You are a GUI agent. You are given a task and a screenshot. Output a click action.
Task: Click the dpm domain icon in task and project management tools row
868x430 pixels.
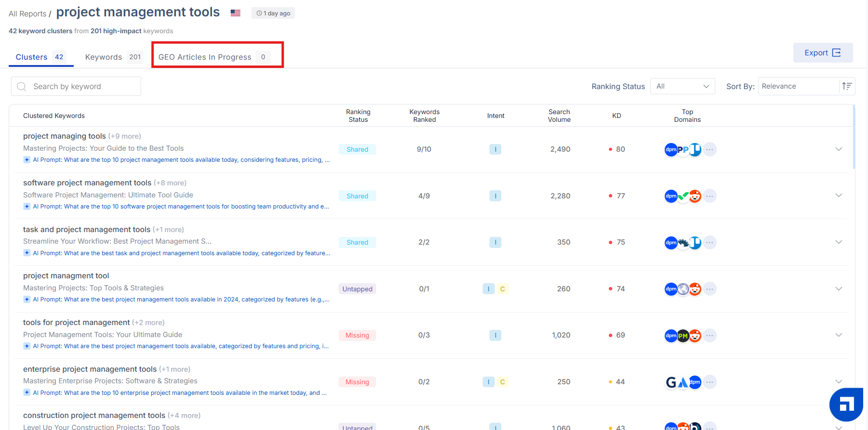671,243
